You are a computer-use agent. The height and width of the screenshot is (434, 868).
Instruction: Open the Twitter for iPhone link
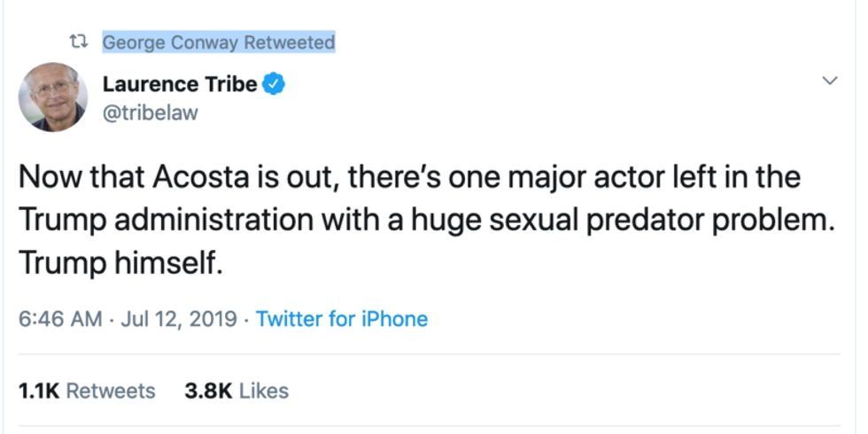(342, 319)
